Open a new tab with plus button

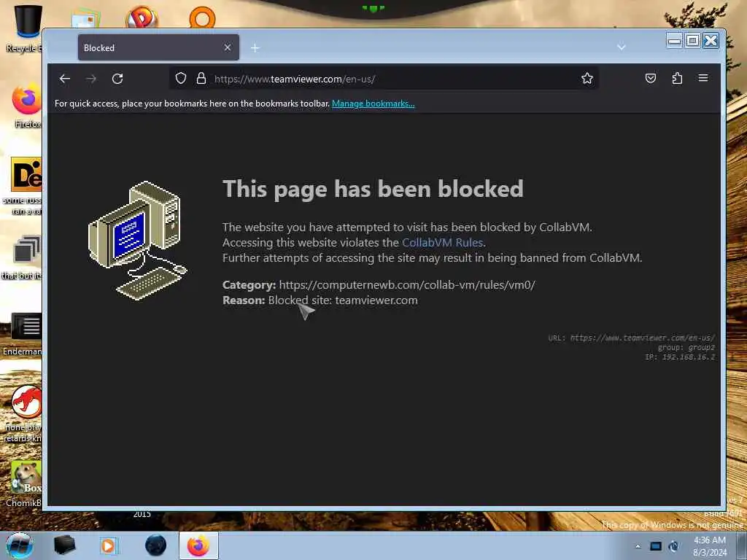tap(255, 47)
